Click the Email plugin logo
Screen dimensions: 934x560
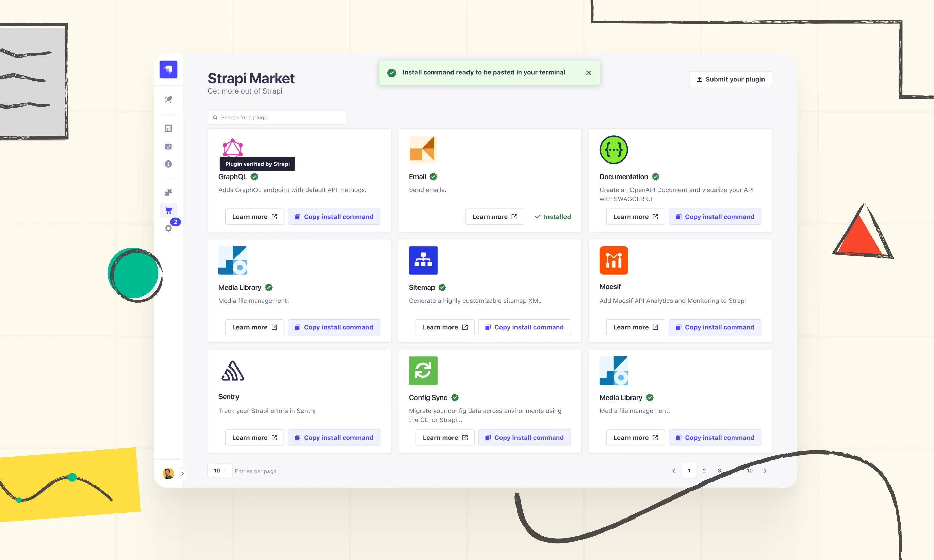(x=423, y=149)
